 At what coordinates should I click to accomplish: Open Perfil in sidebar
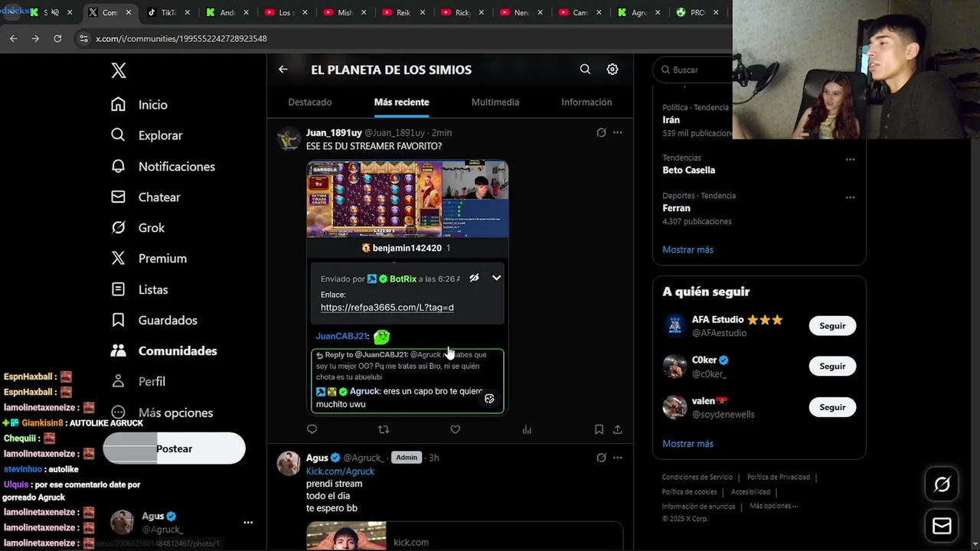pos(138,381)
